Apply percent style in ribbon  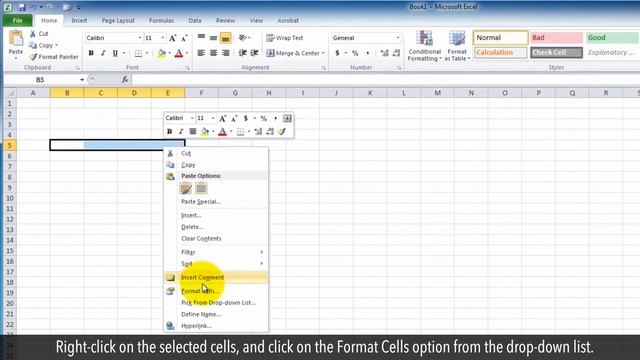[x=355, y=53]
